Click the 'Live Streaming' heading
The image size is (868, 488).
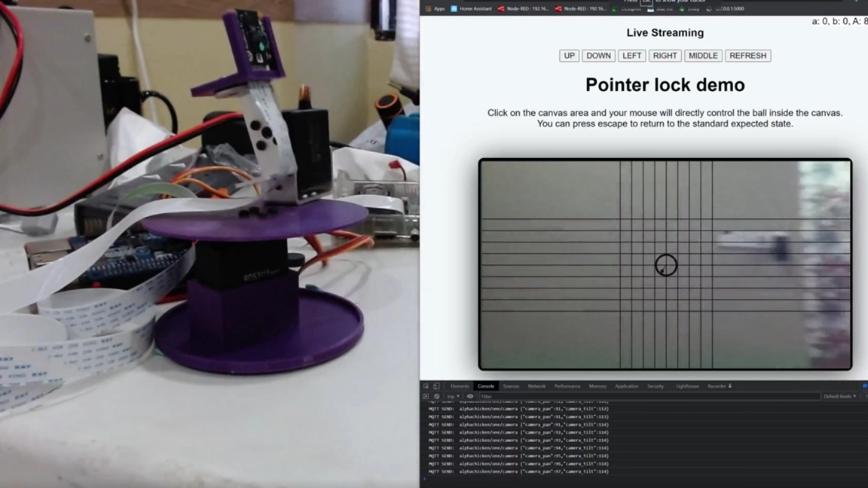[x=665, y=32]
